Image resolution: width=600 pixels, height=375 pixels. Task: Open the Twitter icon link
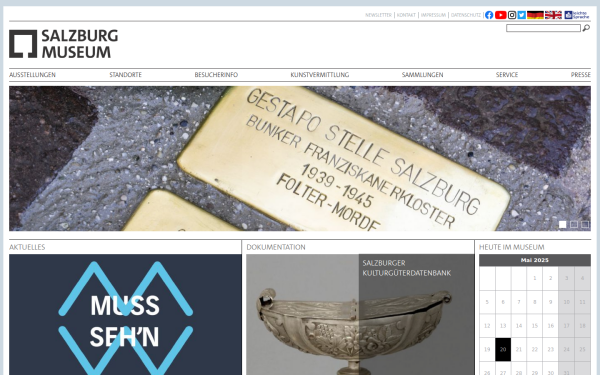point(522,15)
